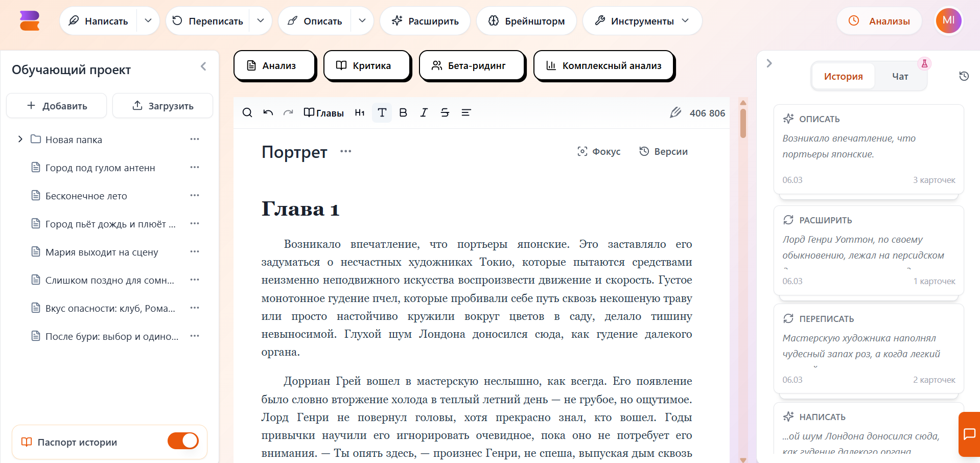Open document Бесконечное лето
This screenshot has height=463, width=980.
point(86,196)
